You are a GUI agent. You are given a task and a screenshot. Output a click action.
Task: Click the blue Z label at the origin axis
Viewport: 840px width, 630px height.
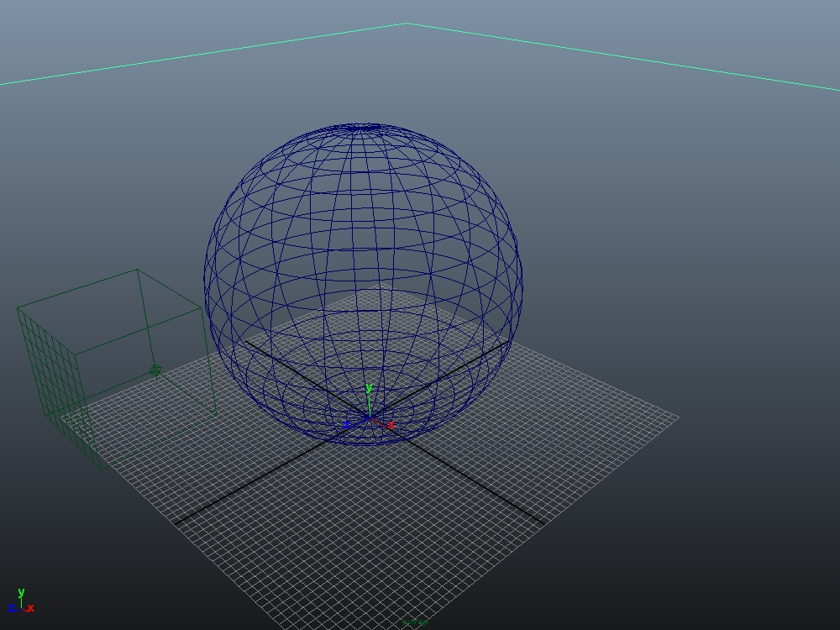(x=346, y=426)
